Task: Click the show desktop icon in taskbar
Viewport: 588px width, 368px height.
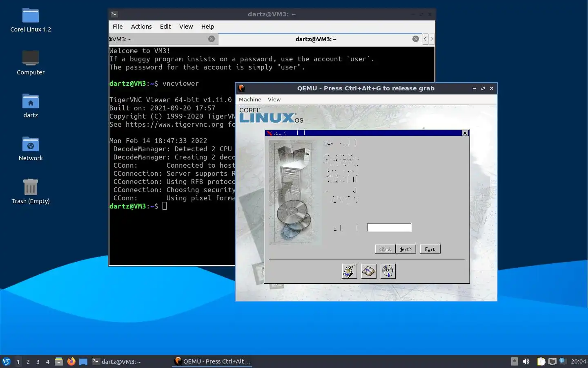Action: click(x=83, y=361)
